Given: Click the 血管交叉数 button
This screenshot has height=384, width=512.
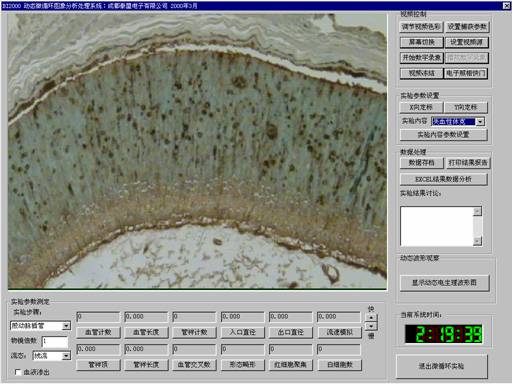Looking at the screenshot, I should pyautogui.click(x=194, y=365).
